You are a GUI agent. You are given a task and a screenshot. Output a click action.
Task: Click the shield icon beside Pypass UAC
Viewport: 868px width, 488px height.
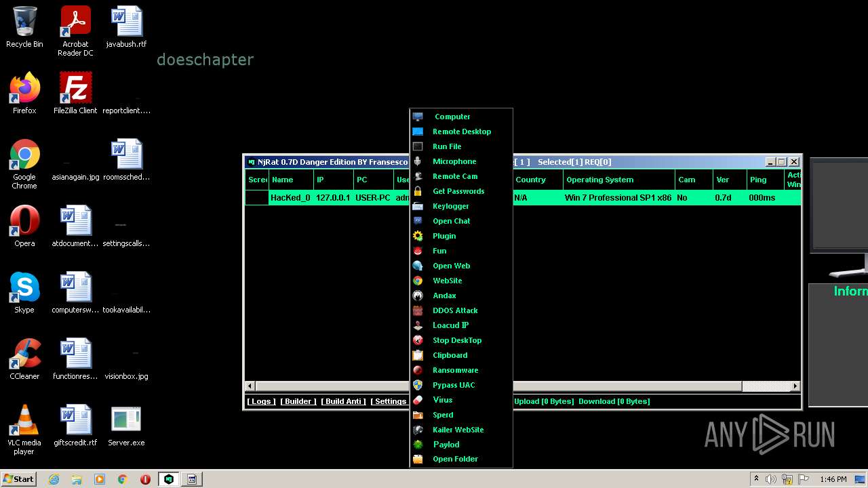click(418, 385)
